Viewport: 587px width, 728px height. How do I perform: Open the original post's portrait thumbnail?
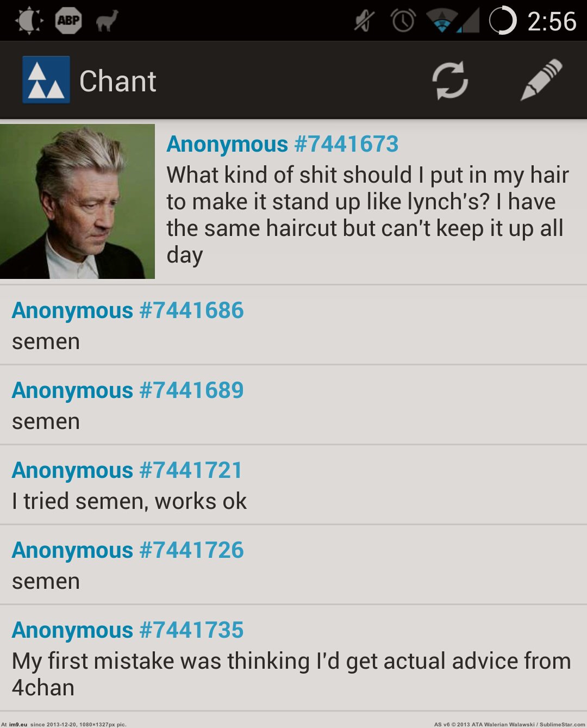coord(77,201)
